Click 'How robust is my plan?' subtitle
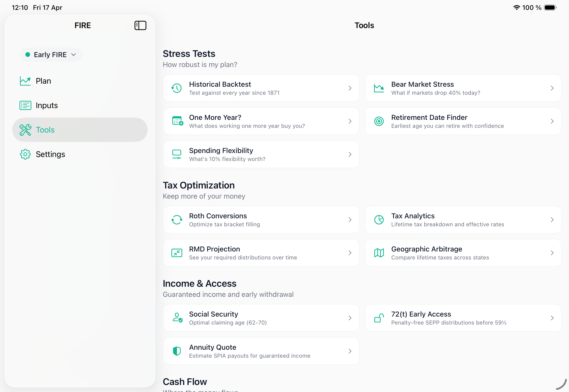This screenshot has width=569, height=392. pos(200,65)
